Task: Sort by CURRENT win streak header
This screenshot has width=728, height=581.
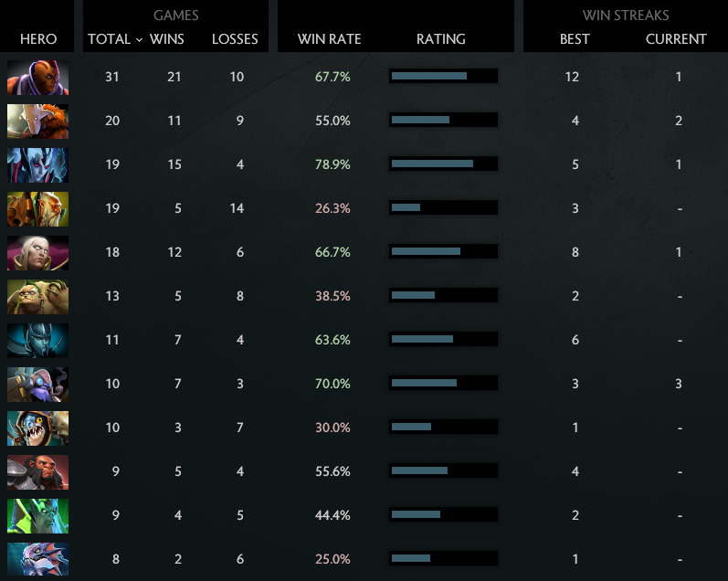Action: click(676, 39)
